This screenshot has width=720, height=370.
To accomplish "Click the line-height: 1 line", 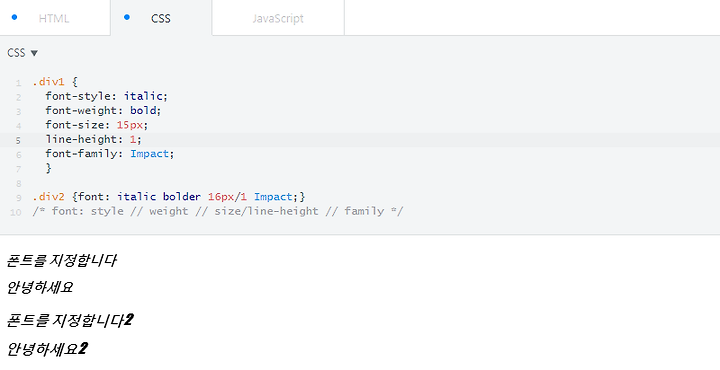I will click(x=94, y=139).
